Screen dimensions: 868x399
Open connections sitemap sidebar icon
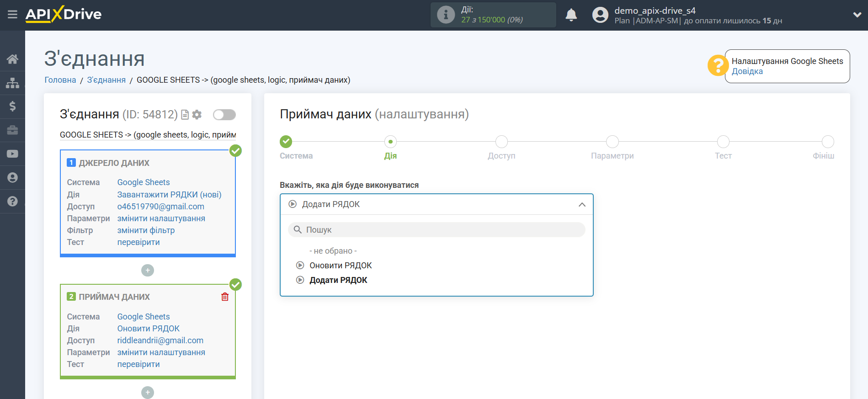click(12, 83)
